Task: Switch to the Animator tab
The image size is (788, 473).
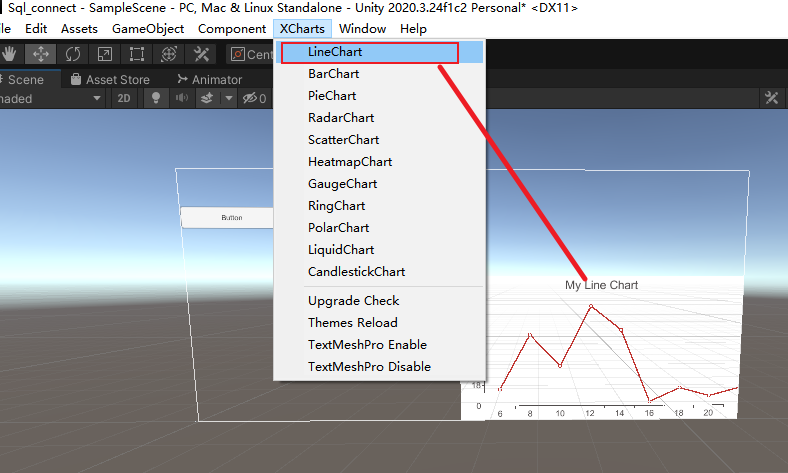Action: 210,79
